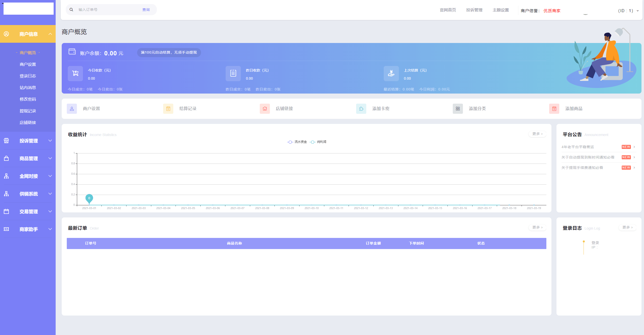The height and width of the screenshot is (335, 644).
Task: Click the 添加商品 shortcut icon
Action: pos(554,109)
